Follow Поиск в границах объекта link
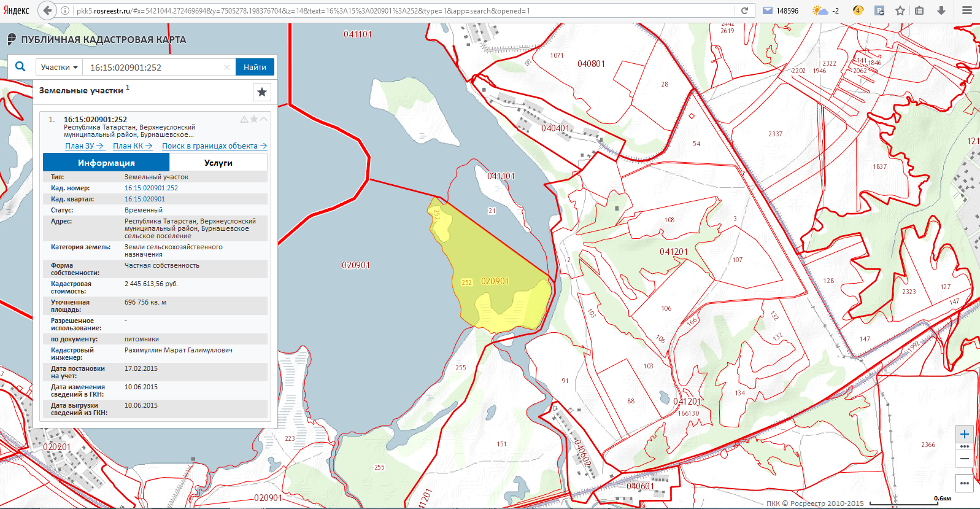980x509 pixels. [214, 146]
